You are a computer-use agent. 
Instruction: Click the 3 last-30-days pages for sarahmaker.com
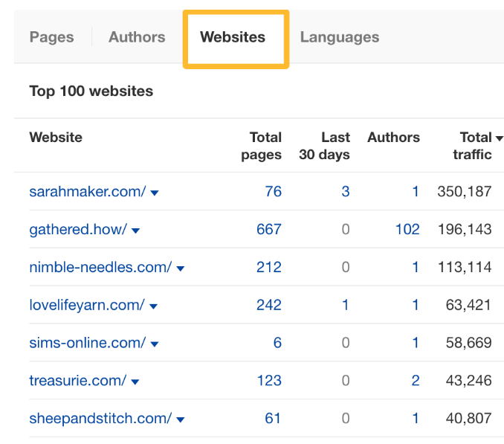click(346, 192)
